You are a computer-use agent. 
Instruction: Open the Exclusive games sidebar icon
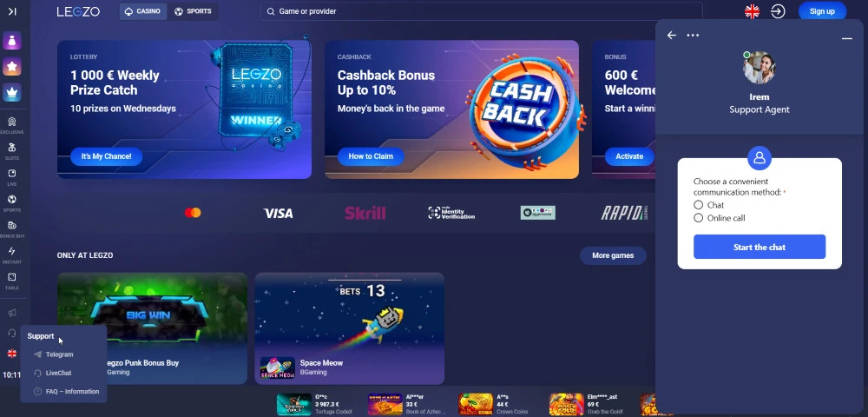[11, 124]
